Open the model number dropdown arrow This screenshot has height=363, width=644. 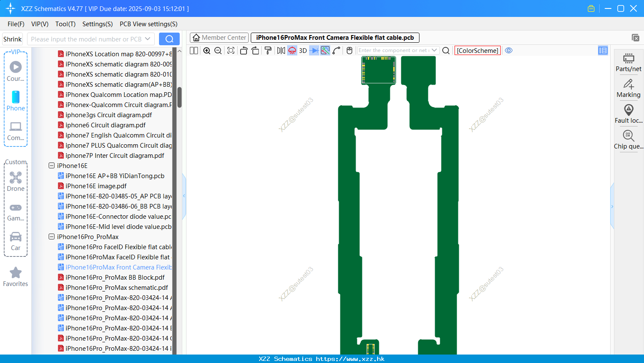pyautogui.click(x=148, y=39)
